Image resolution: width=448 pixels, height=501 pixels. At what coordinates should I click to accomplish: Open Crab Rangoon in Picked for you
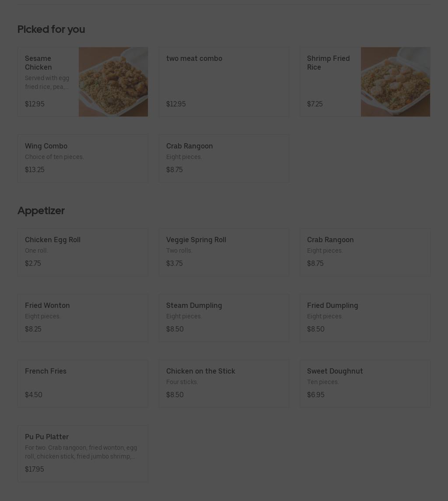[x=224, y=158]
